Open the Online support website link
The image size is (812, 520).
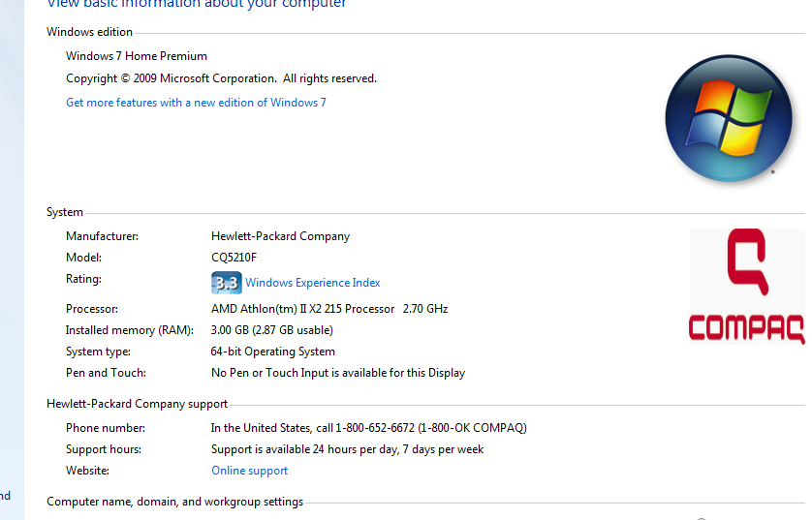point(250,471)
